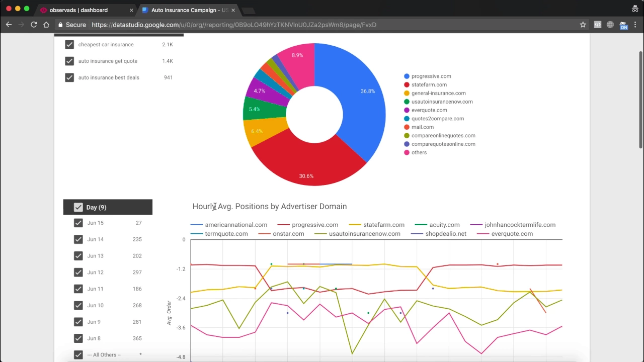Click shopdealio.net in line chart legend
Image resolution: width=644 pixels, height=362 pixels.
click(x=446, y=234)
